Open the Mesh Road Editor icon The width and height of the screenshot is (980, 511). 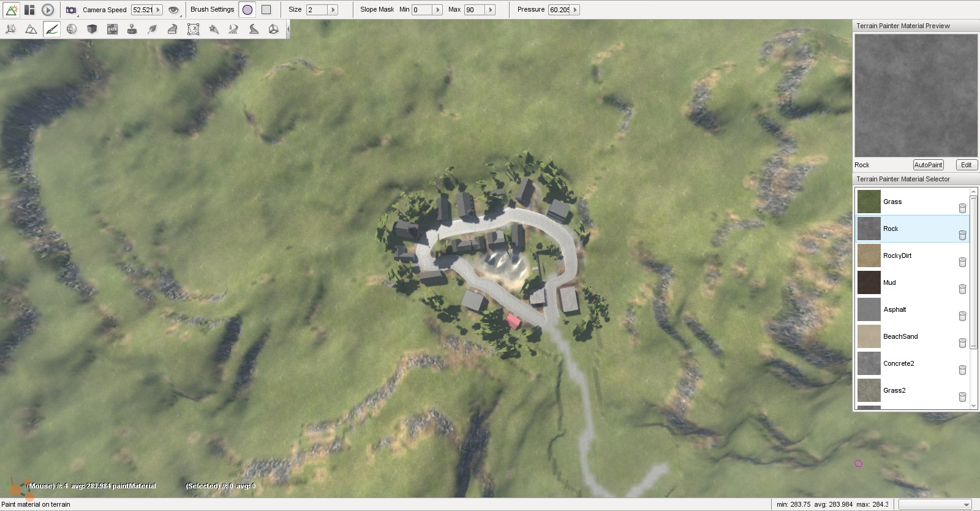pyautogui.click(x=172, y=29)
